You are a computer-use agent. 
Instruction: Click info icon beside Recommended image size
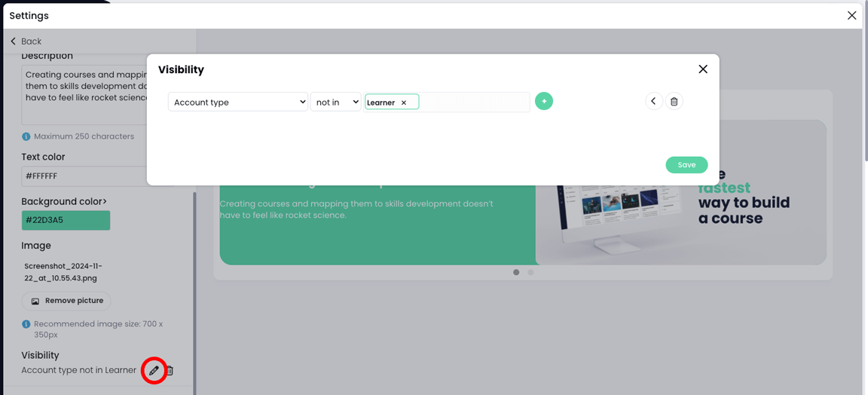[x=26, y=324]
